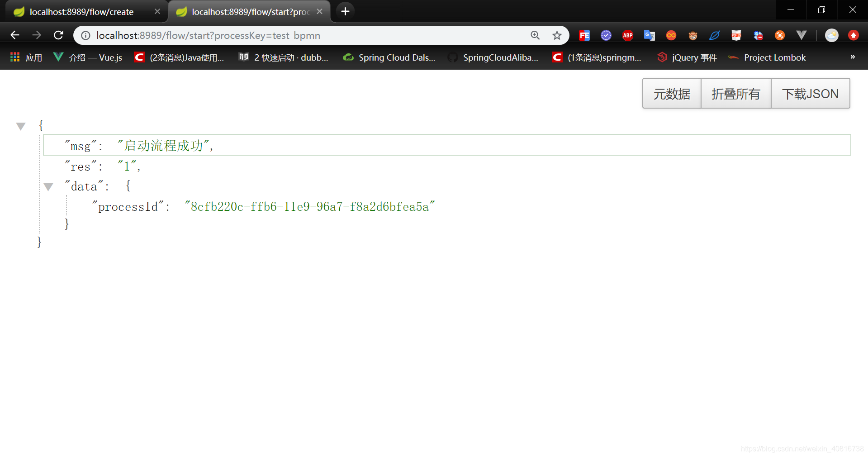Click the 元数据 button
Image resolution: width=868 pixels, height=457 pixels.
click(672, 94)
